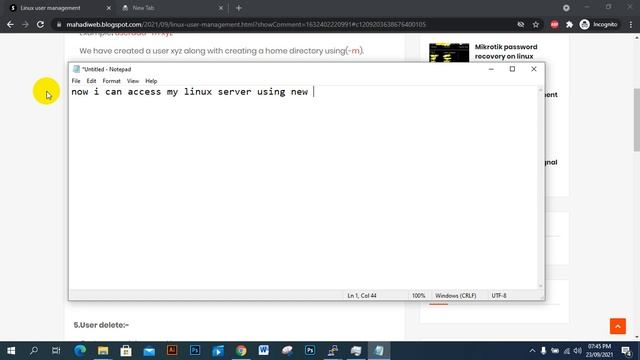Open network settings tray icon
Image resolution: width=640 pixels, height=360 pixels.
pos(567,351)
